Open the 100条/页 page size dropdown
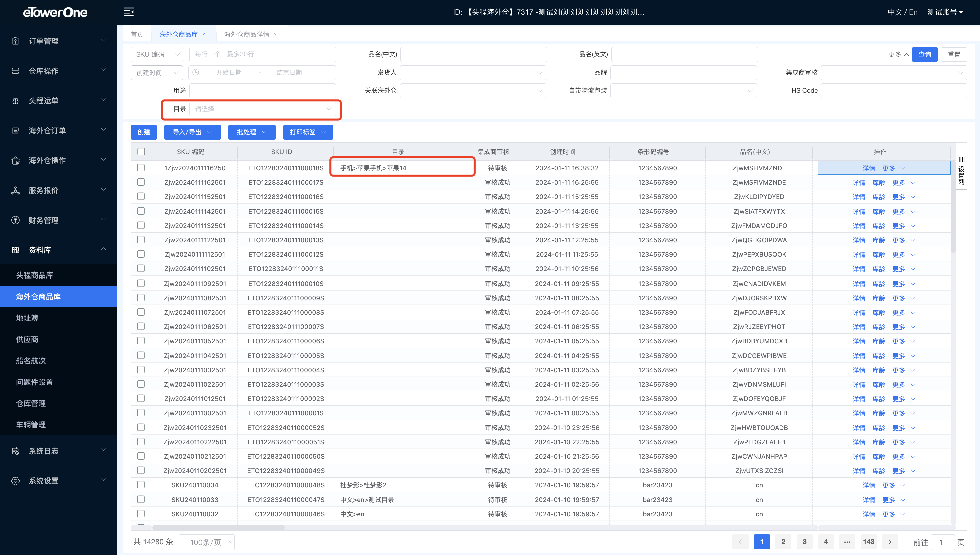The image size is (980, 555). tap(207, 542)
